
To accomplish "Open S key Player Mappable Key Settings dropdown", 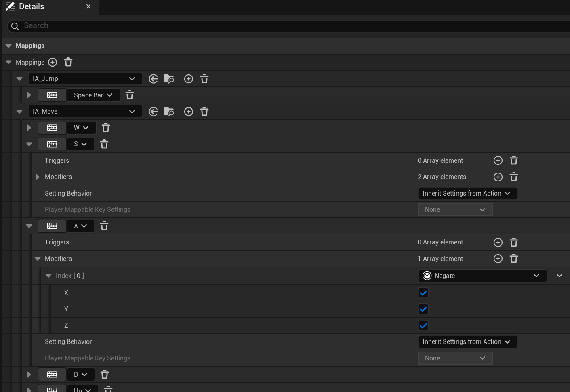I will point(455,210).
